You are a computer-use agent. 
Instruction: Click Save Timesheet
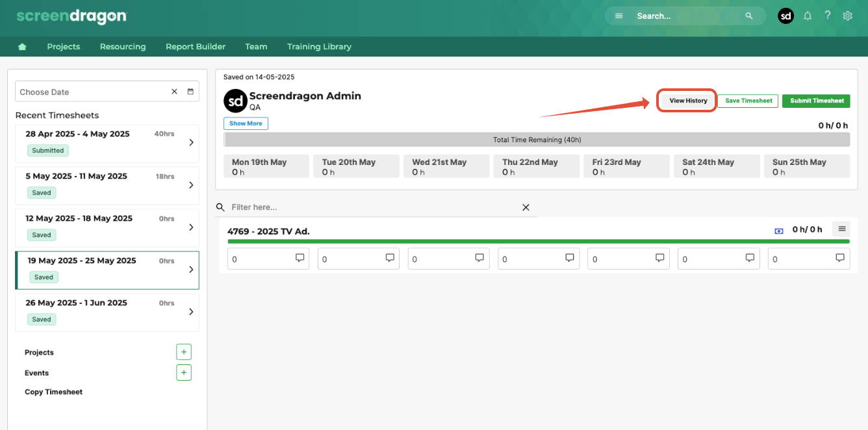point(748,101)
